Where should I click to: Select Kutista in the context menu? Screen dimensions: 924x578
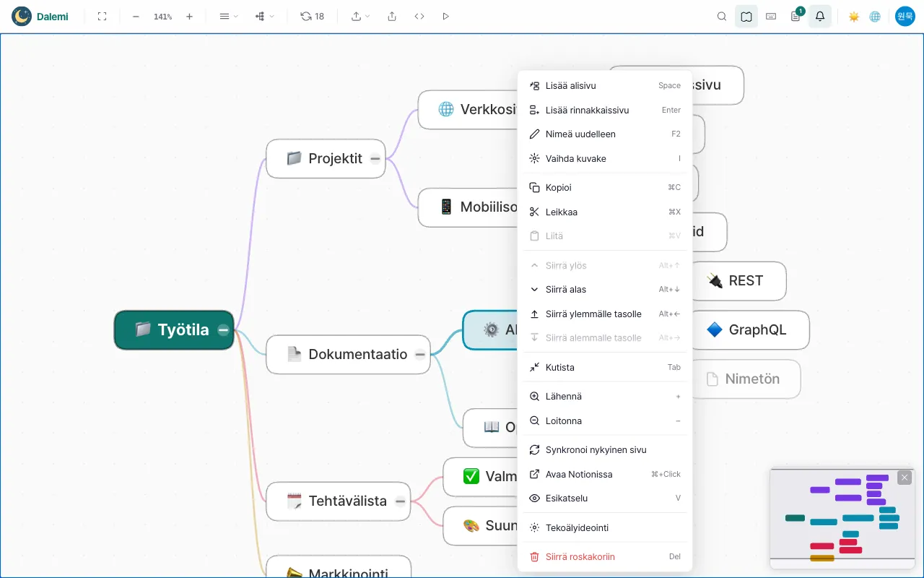pos(605,367)
